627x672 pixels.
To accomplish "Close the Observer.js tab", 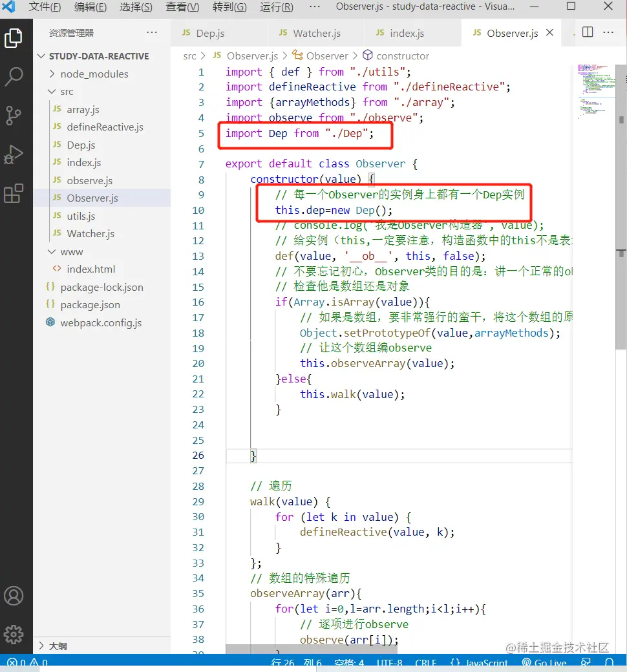I will (550, 32).
